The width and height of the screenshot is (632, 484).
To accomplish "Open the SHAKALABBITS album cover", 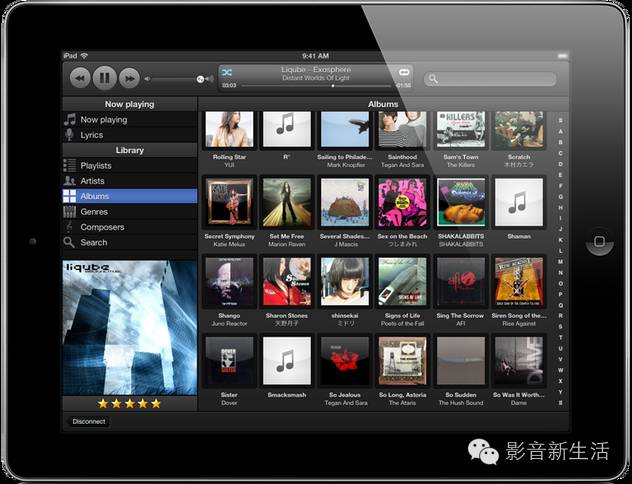I will [x=461, y=202].
